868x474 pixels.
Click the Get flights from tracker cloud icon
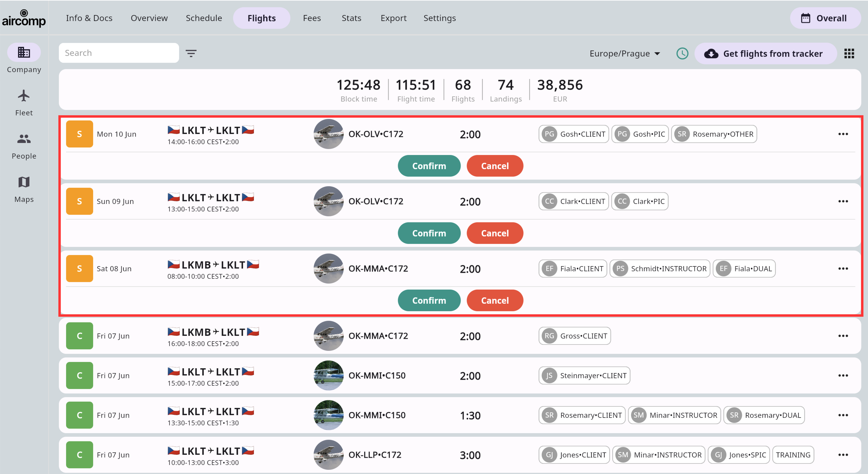(711, 53)
